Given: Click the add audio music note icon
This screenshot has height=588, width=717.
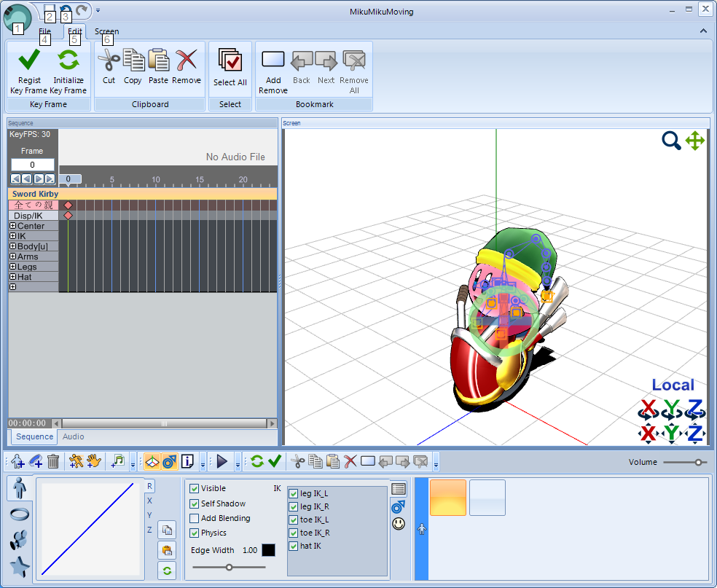Looking at the screenshot, I should (x=118, y=461).
